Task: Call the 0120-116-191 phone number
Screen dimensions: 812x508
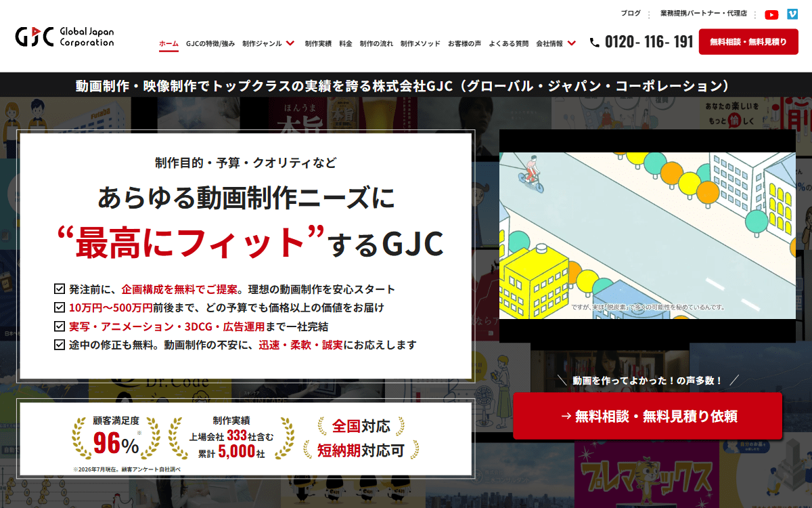Action: [649, 42]
